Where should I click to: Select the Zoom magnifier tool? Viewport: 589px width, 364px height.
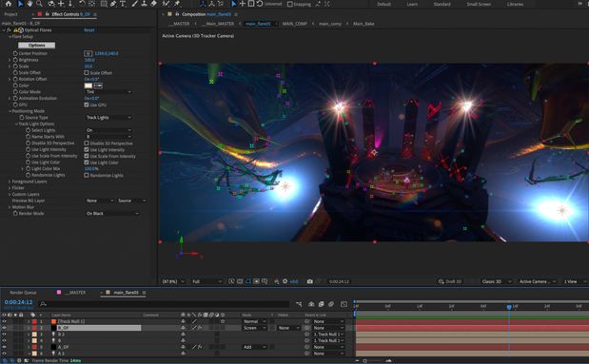[x=39, y=4]
